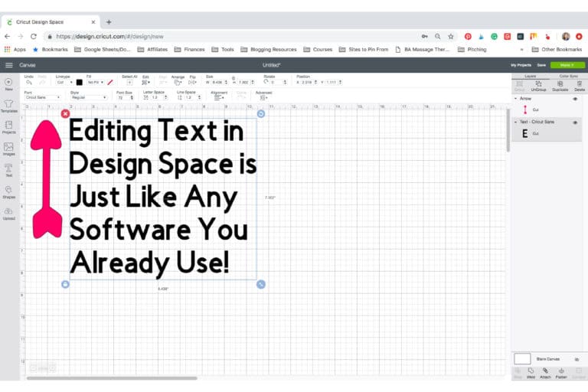The height and width of the screenshot is (392, 588).
Task: Click the New project icon in left sidebar
Action: [x=8, y=83]
